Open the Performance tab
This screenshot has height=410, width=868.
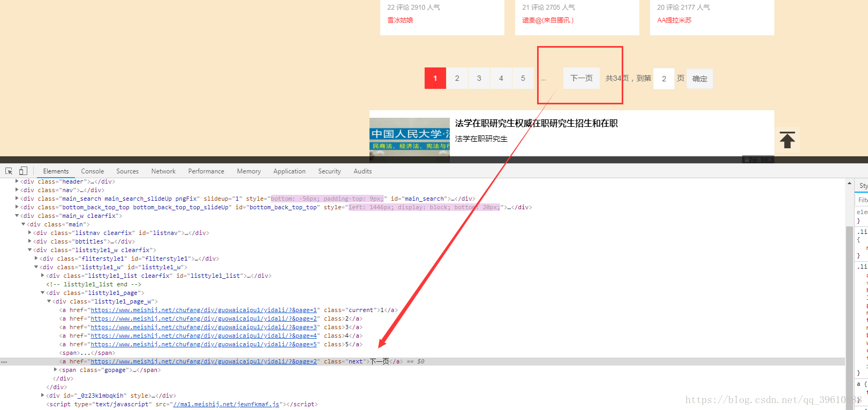206,171
